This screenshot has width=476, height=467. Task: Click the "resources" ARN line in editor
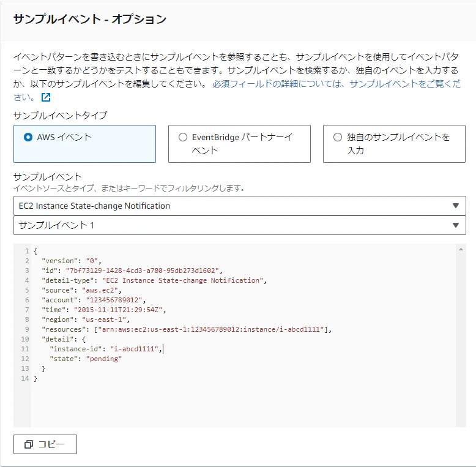(x=187, y=329)
